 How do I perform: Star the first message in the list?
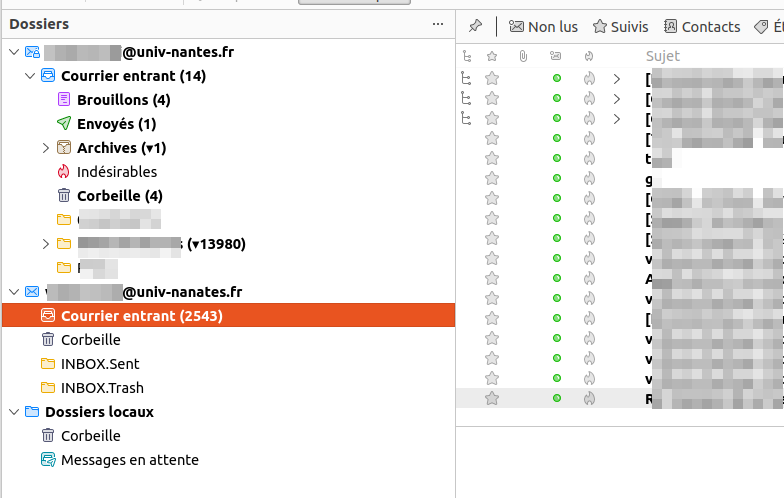point(491,78)
